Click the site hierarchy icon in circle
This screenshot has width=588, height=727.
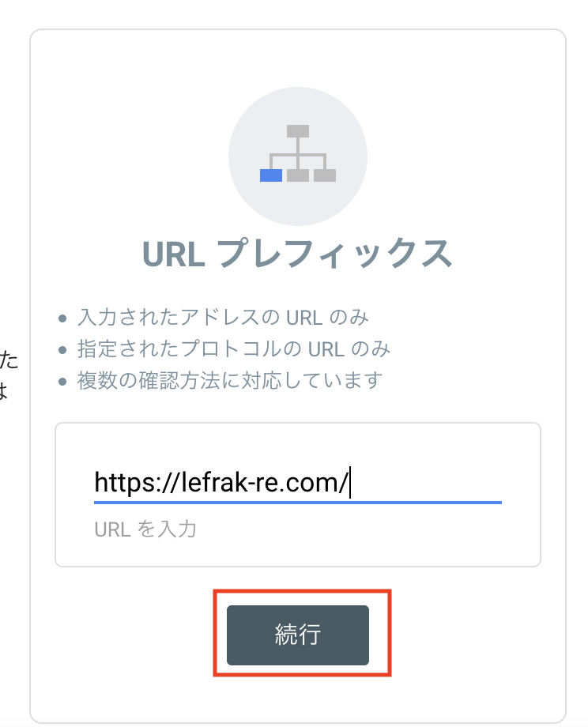click(298, 156)
